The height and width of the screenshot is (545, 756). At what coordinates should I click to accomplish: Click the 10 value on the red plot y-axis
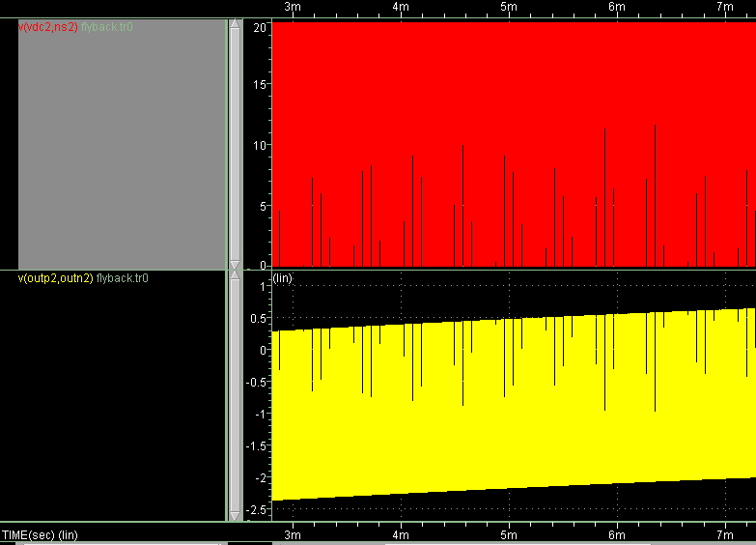click(x=260, y=145)
